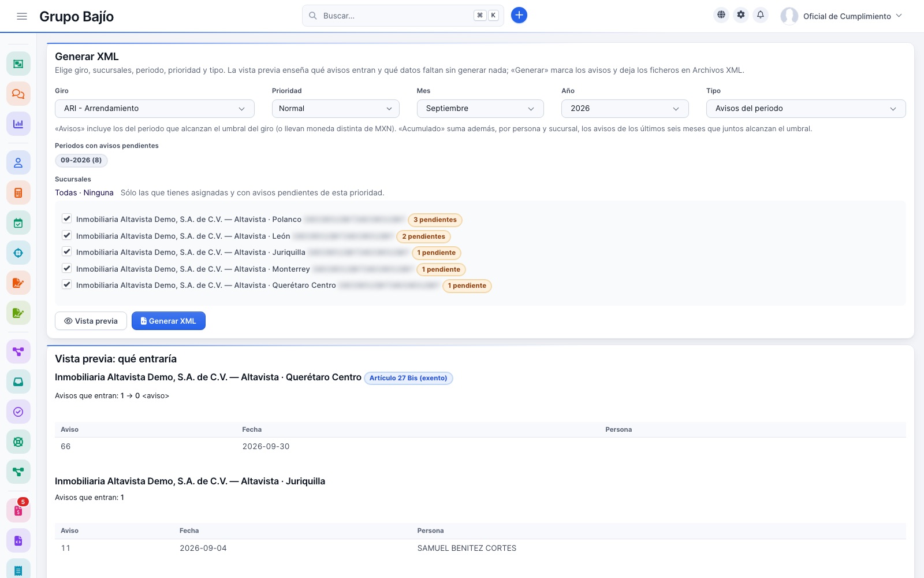This screenshot has height=578, width=924.
Task: Open the inbox tray icon in sidebar
Action: [18, 381]
